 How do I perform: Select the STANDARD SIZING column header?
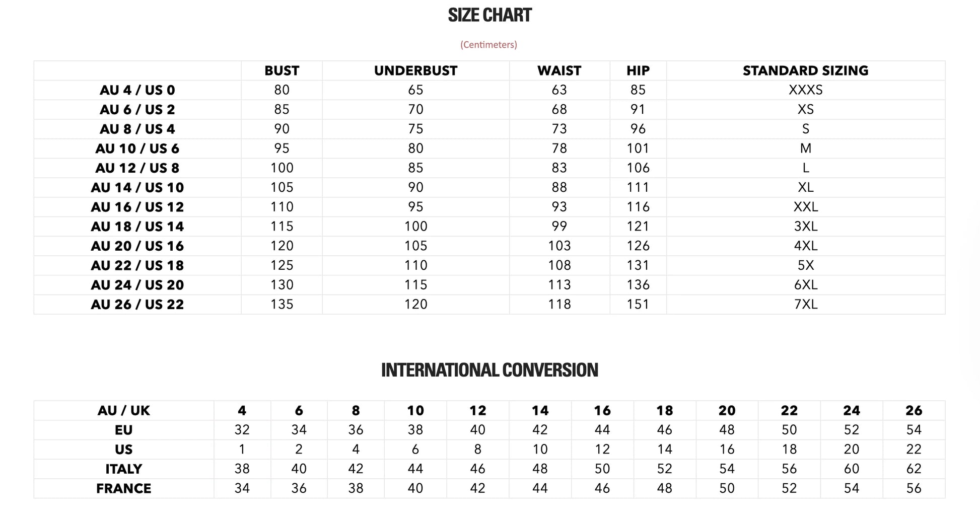point(805,71)
